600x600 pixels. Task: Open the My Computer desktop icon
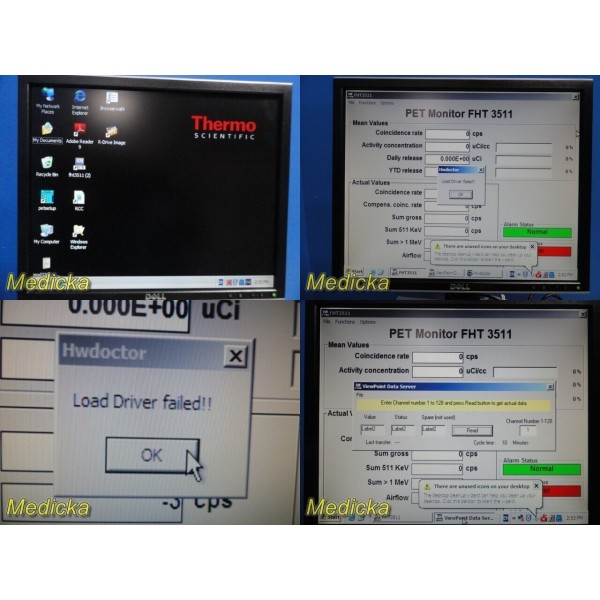click(x=47, y=233)
